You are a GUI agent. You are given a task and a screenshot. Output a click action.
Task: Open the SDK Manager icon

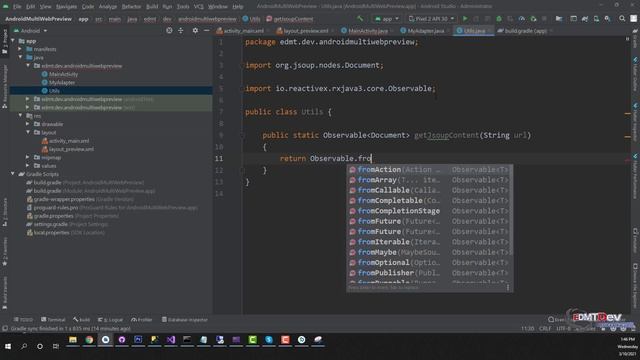coord(607,19)
